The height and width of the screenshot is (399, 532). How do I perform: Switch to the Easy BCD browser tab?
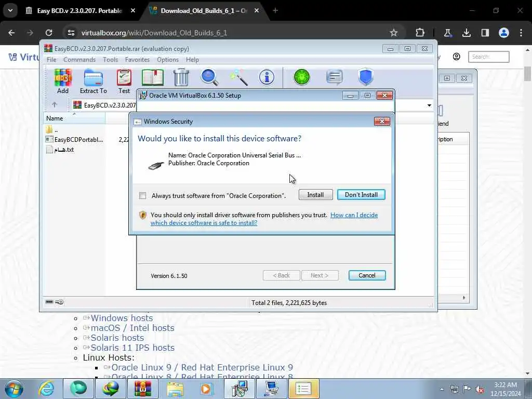pyautogui.click(x=79, y=11)
